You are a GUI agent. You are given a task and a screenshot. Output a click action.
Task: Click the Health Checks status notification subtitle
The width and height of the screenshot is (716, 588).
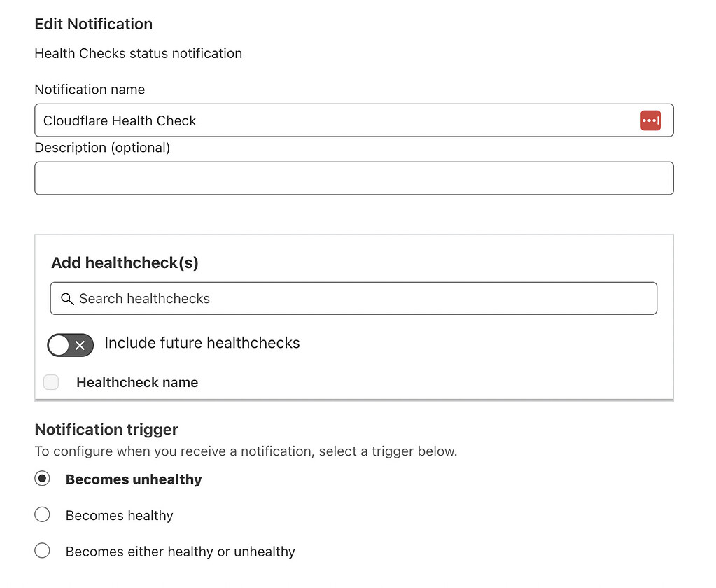pyautogui.click(x=138, y=53)
